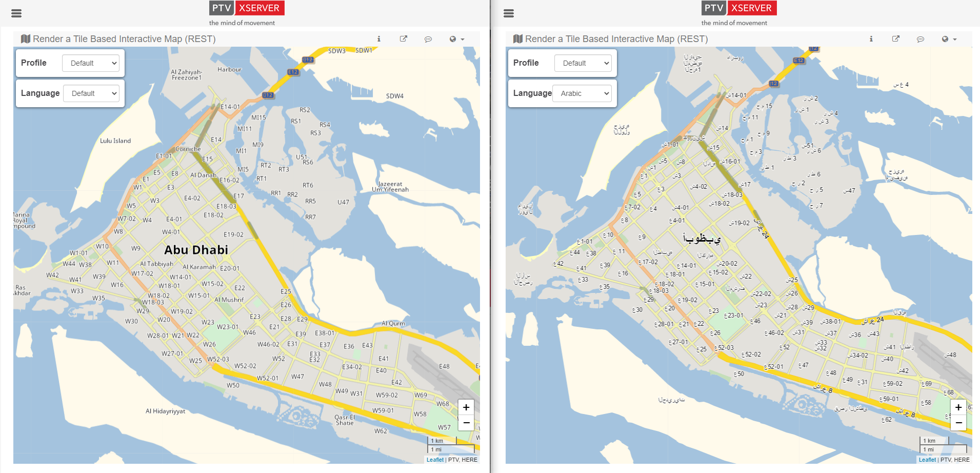
Task: Open the Profile dropdown on right map
Action: [x=583, y=63]
